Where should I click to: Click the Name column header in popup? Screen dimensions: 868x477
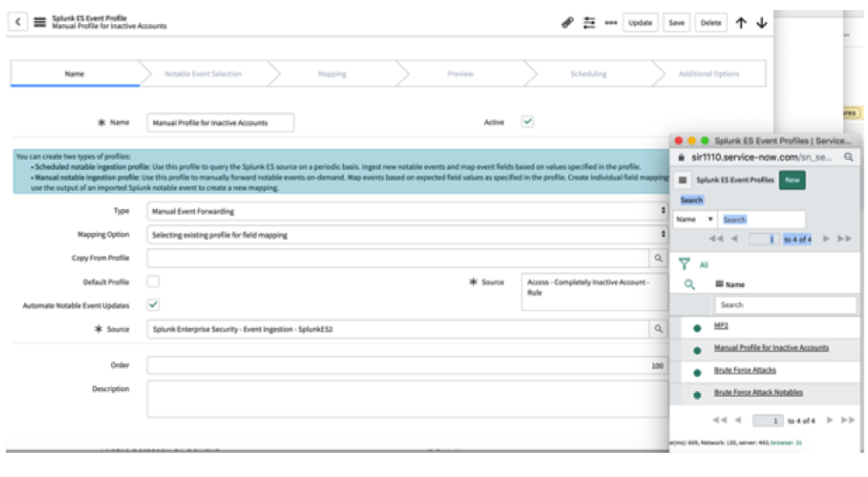[735, 285]
